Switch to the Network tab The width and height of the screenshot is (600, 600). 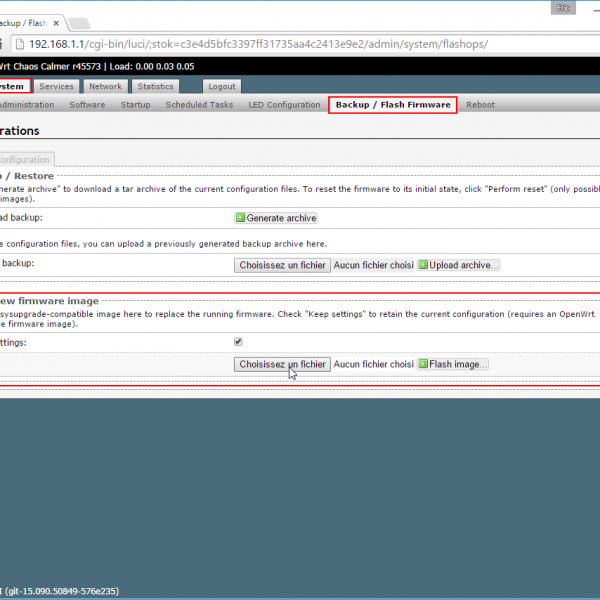coord(105,87)
